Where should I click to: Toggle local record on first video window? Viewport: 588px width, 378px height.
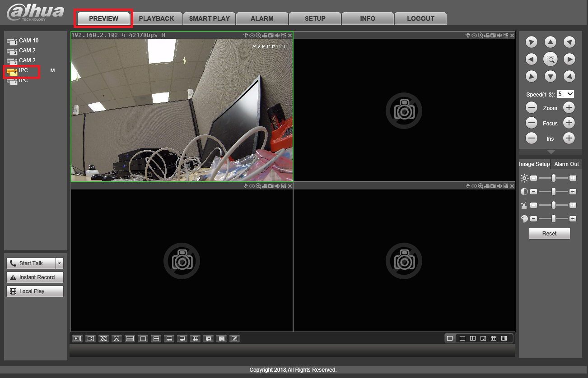point(265,35)
